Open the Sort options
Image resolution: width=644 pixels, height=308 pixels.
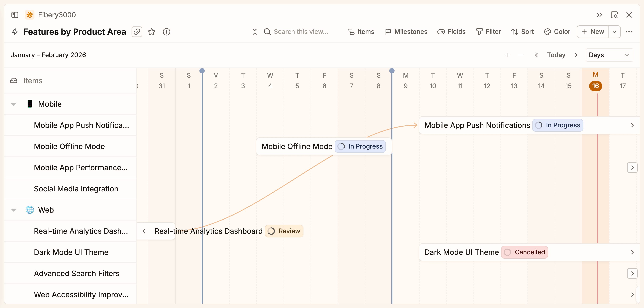(x=523, y=32)
